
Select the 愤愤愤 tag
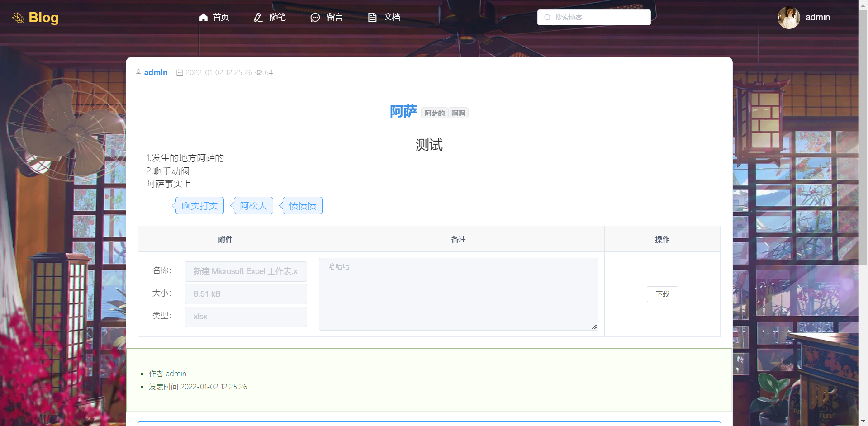tap(303, 206)
